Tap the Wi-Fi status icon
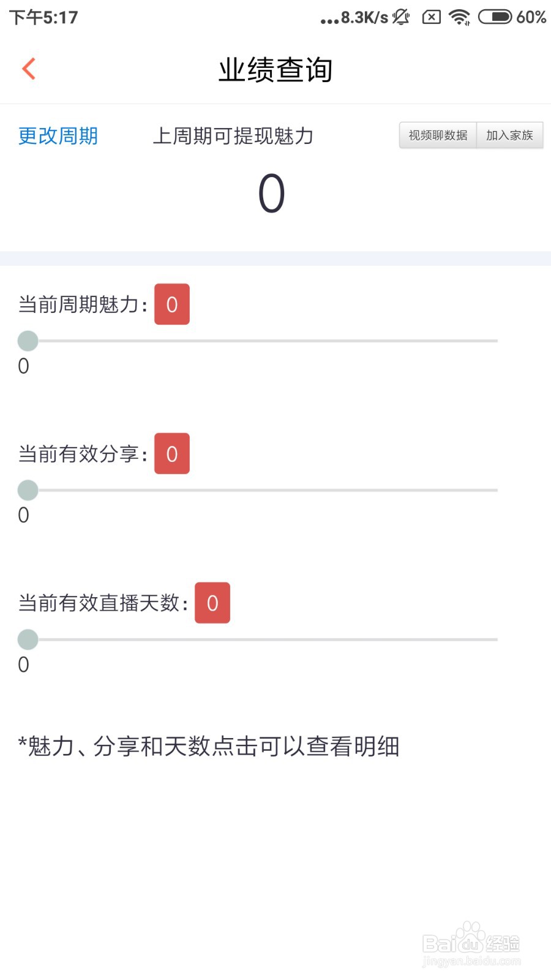The width and height of the screenshot is (551, 980). [x=459, y=17]
